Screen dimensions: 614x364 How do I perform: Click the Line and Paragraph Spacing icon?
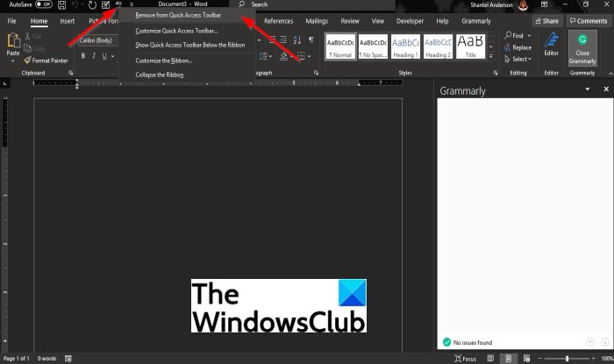click(263, 56)
